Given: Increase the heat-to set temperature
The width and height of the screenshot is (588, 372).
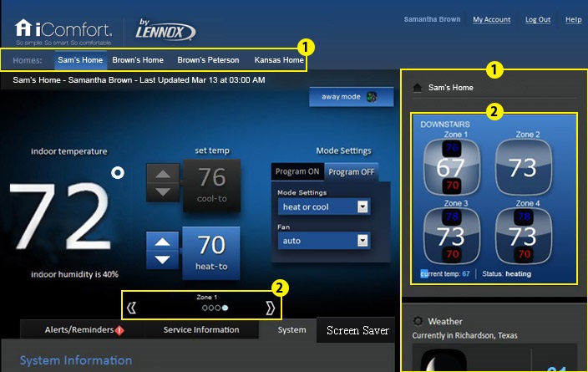Looking at the screenshot, I should [162, 242].
